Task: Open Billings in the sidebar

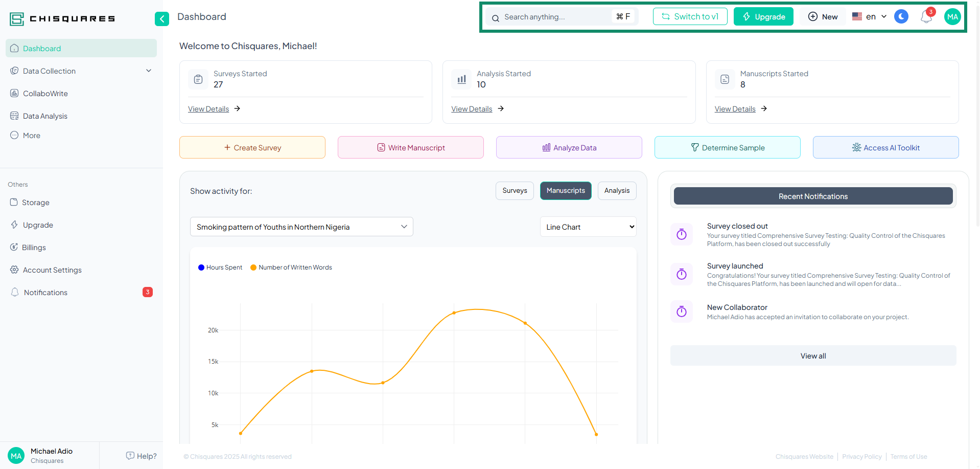Action: [34, 248]
